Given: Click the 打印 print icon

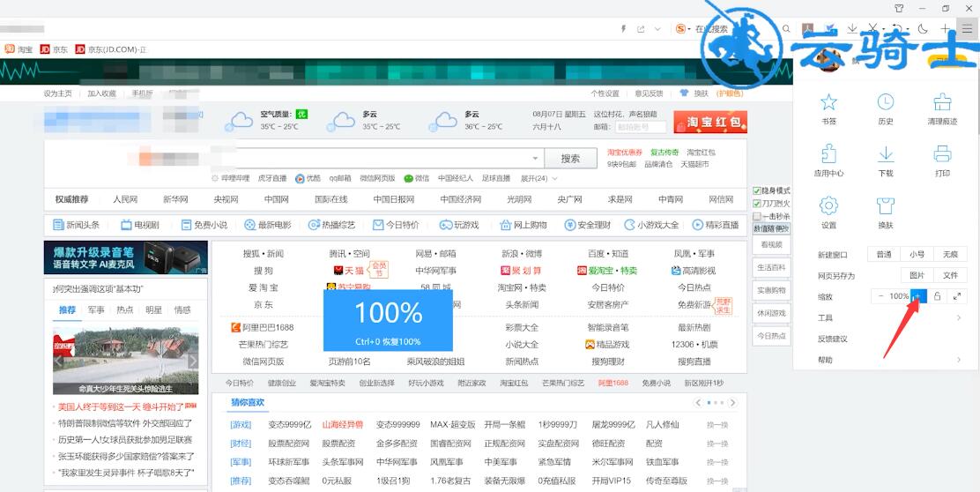Looking at the screenshot, I should coord(942,160).
